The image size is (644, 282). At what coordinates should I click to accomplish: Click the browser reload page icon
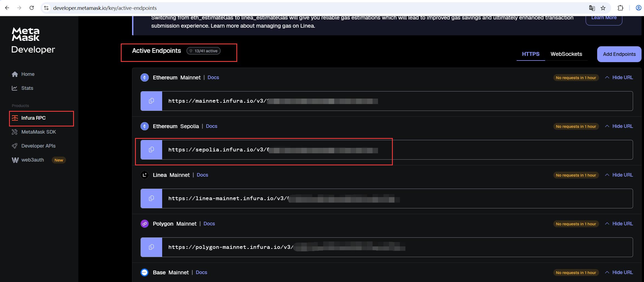click(x=32, y=8)
